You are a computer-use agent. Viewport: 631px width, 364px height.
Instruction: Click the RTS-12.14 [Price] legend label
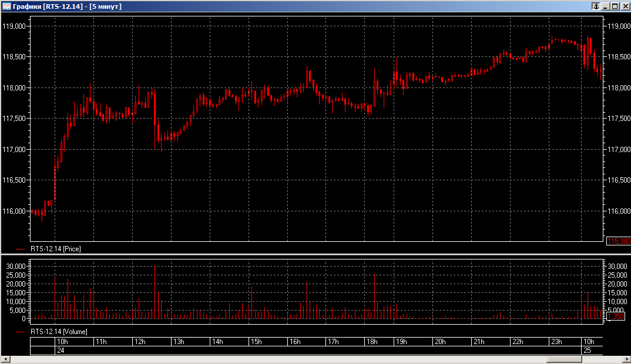(56, 249)
